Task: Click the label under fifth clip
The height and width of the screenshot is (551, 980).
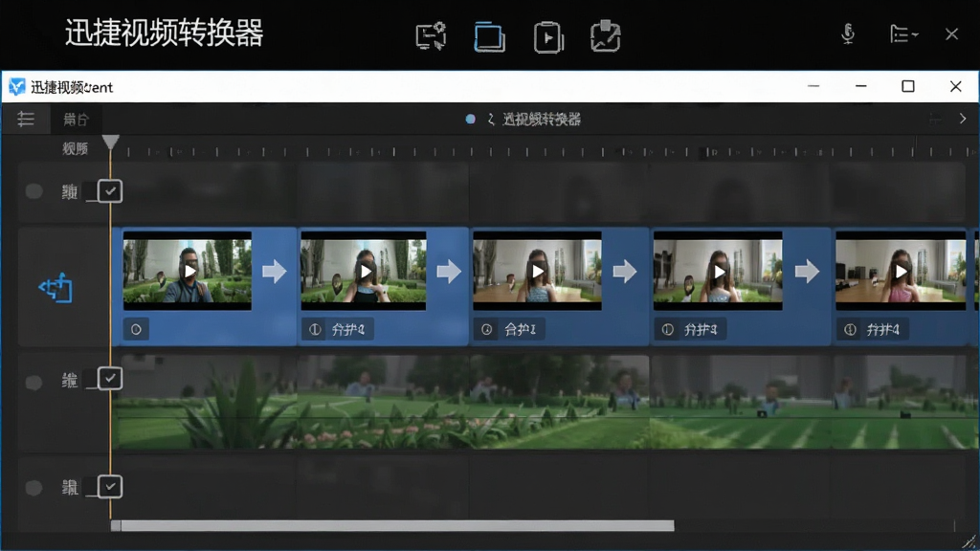Action: tap(883, 329)
